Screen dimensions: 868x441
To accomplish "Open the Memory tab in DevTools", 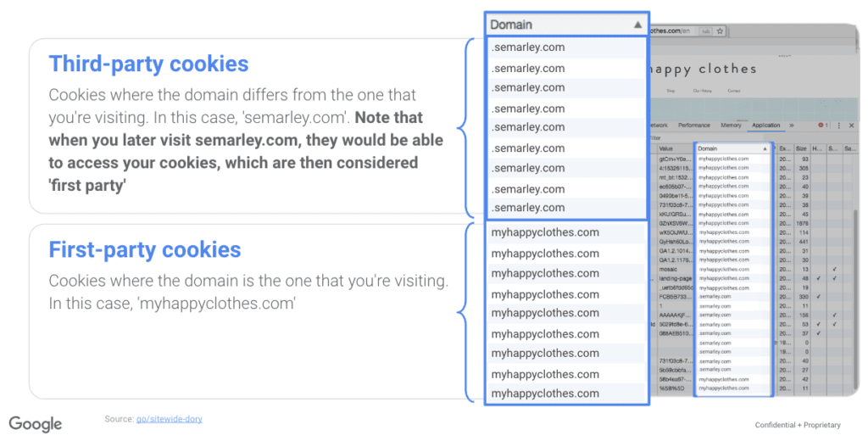I will click(730, 126).
